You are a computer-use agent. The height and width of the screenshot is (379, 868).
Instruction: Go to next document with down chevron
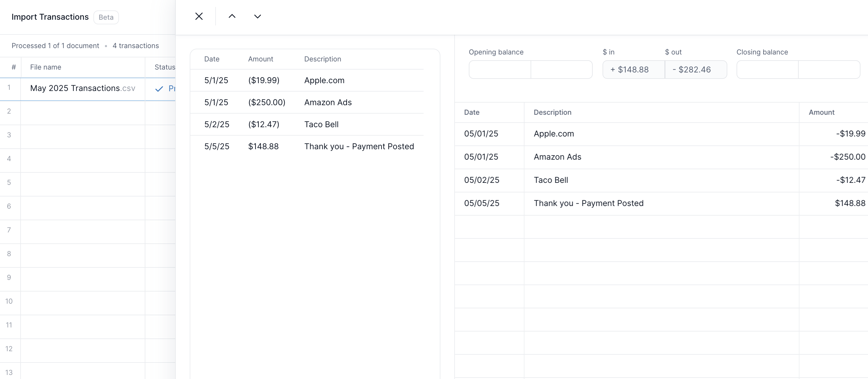257,16
